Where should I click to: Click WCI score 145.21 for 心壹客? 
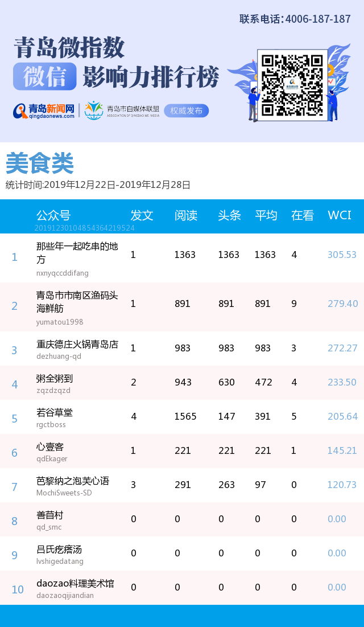342,450
